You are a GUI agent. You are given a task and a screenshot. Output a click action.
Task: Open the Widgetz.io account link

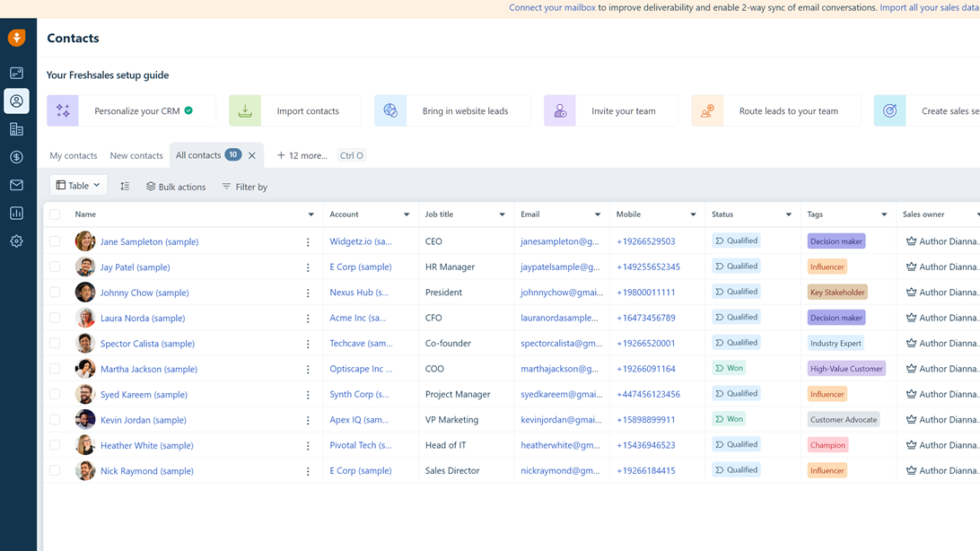(361, 241)
